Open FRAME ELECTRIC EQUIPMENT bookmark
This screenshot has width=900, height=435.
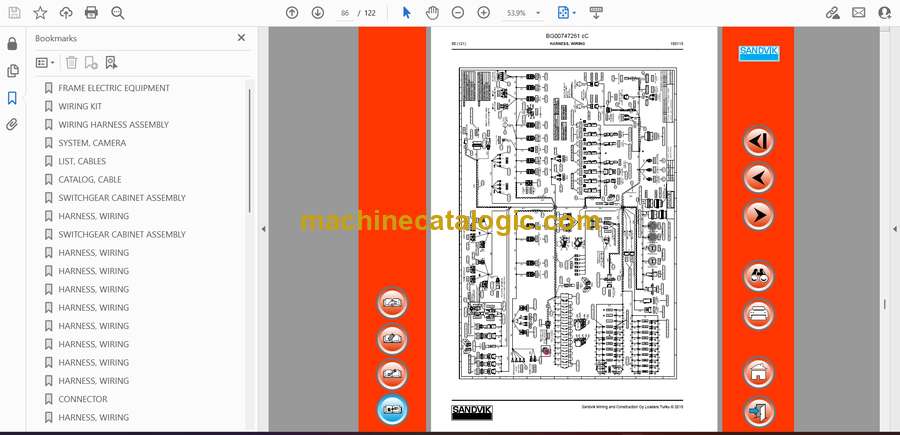114,88
